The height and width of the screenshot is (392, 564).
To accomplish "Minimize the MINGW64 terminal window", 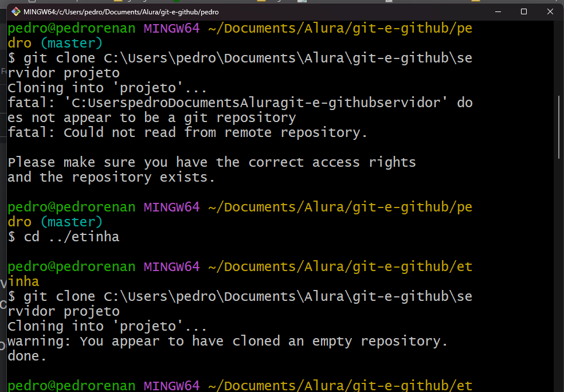I will click(498, 12).
